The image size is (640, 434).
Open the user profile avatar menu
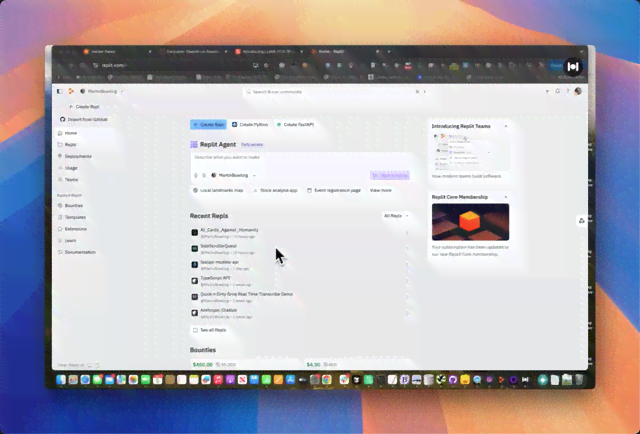pyautogui.click(x=578, y=91)
